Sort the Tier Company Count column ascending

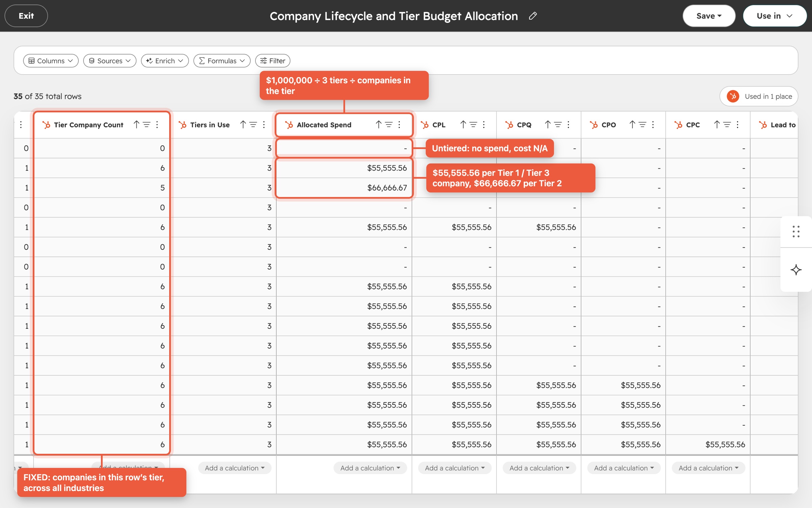click(x=136, y=125)
